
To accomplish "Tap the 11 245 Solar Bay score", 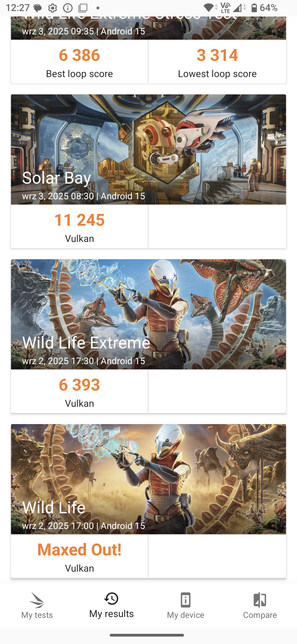I will [x=79, y=220].
